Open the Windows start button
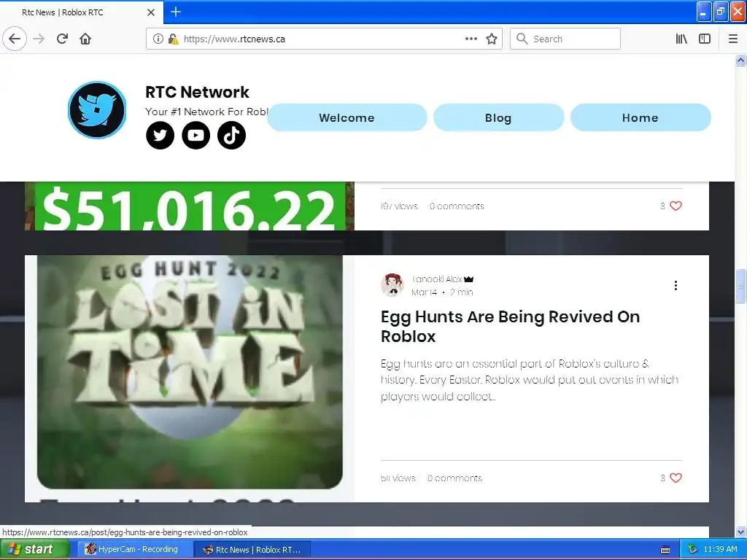Image resolution: width=747 pixels, height=560 pixels. click(x=34, y=549)
